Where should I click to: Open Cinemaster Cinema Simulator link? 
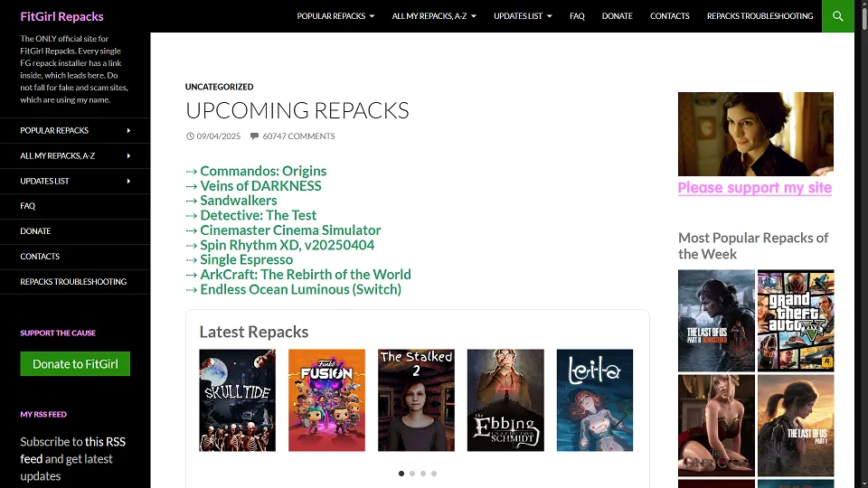(290, 230)
